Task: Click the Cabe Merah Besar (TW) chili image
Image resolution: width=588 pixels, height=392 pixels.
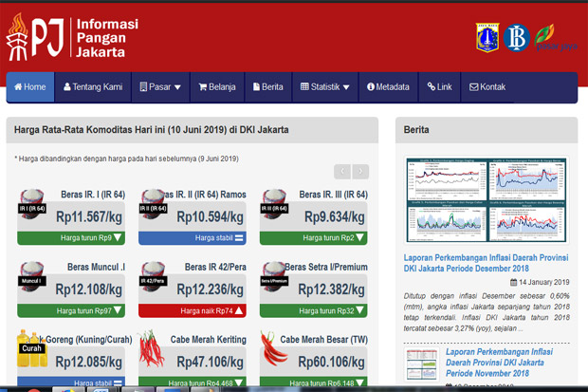Action: pyautogui.click(x=274, y=348)
